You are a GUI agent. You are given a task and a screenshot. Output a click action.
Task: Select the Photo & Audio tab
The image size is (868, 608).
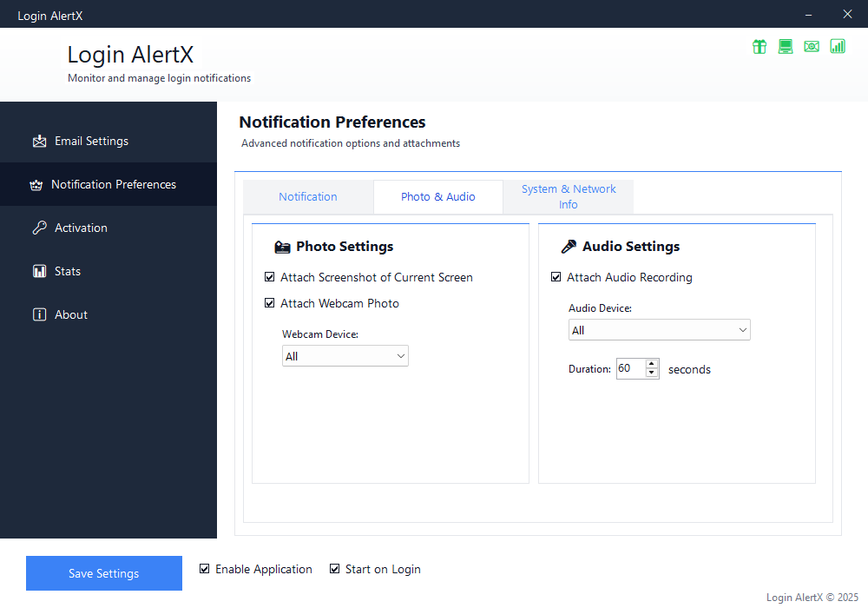point(437,196)
